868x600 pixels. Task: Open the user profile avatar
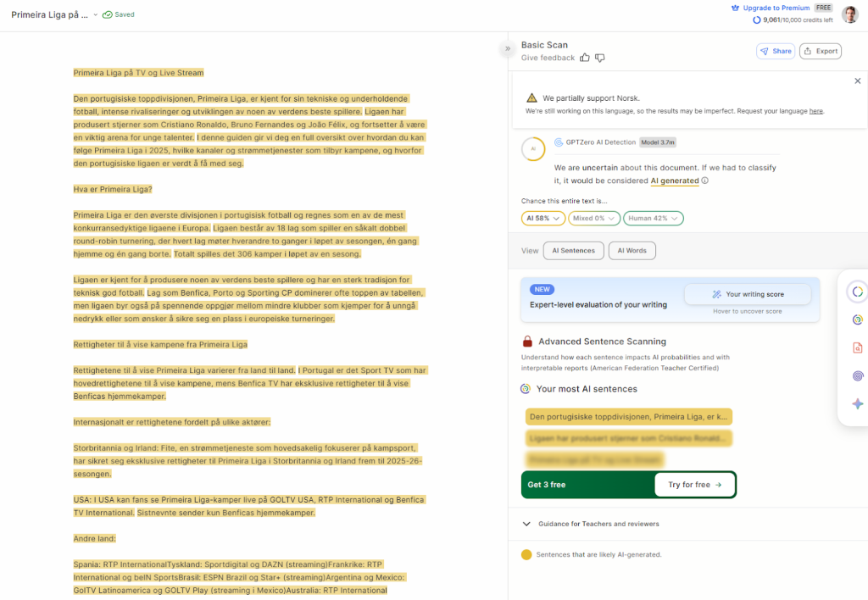coord(850,14)
